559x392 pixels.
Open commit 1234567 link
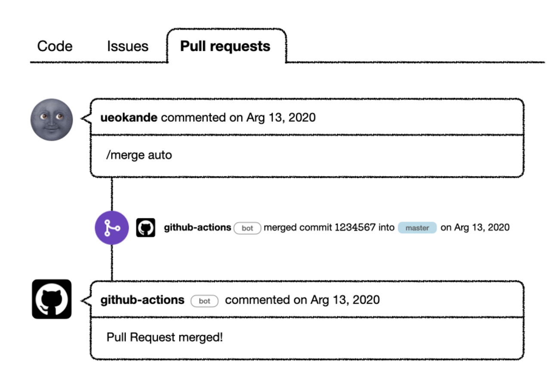pos(355,227)
